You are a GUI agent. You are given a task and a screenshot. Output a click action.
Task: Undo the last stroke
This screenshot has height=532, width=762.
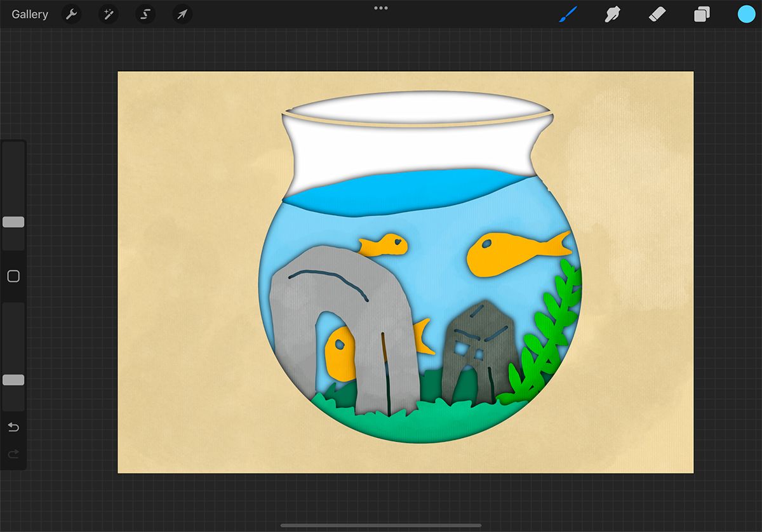click(x=13, y=427)
